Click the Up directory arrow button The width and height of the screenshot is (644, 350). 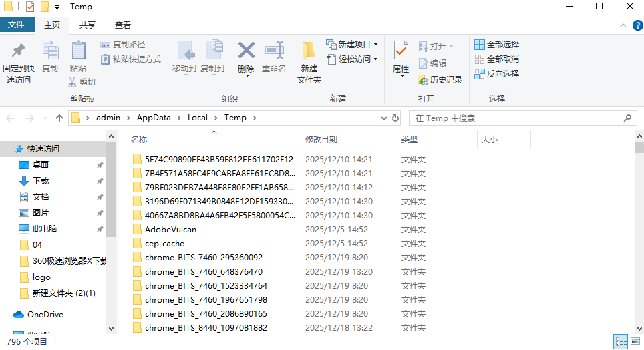click(x=59, y=118)
